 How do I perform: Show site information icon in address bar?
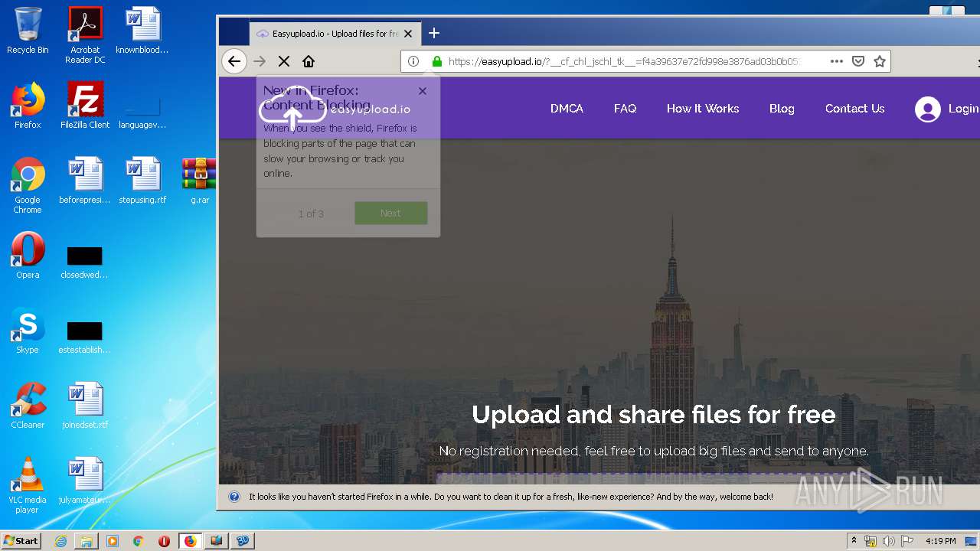(x=413, y=61)
